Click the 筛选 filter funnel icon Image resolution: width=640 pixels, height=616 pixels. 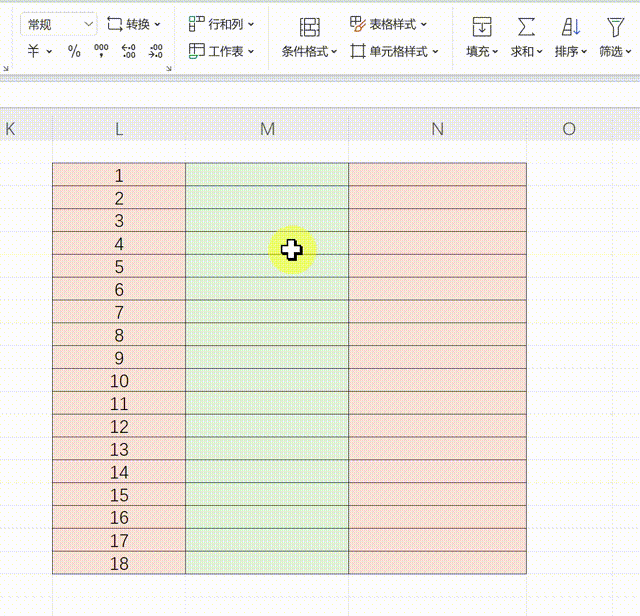coord(615,27)
